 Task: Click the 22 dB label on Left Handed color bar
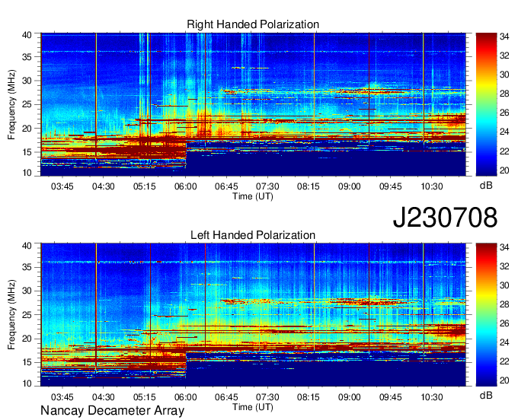tap(504, 361)
